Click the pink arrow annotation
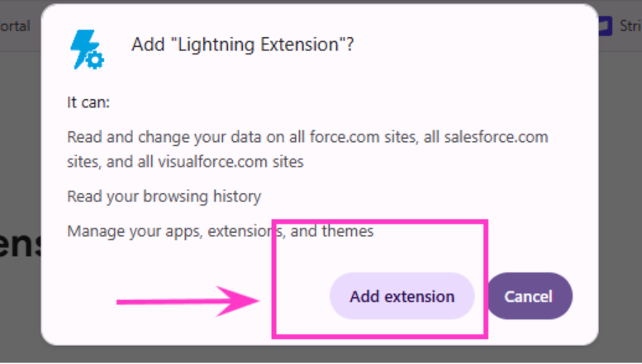This screenshot has height=364, width=642. [188, 301]
